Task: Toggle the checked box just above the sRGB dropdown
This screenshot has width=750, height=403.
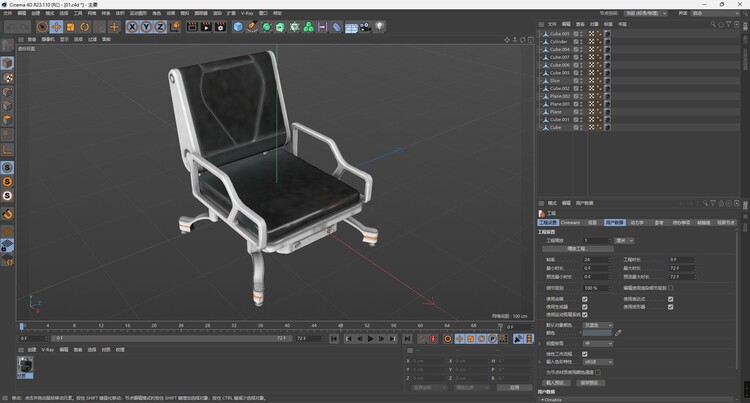Action: click(585, 354)
